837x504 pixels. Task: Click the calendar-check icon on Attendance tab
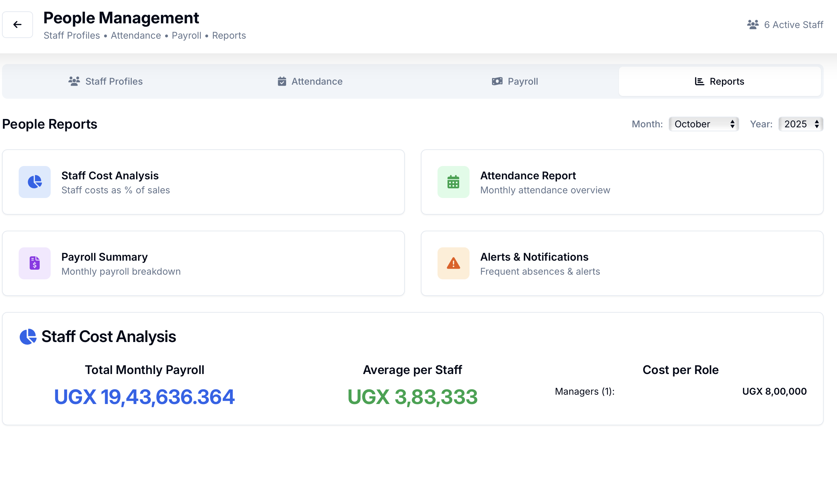coord(282,82)
